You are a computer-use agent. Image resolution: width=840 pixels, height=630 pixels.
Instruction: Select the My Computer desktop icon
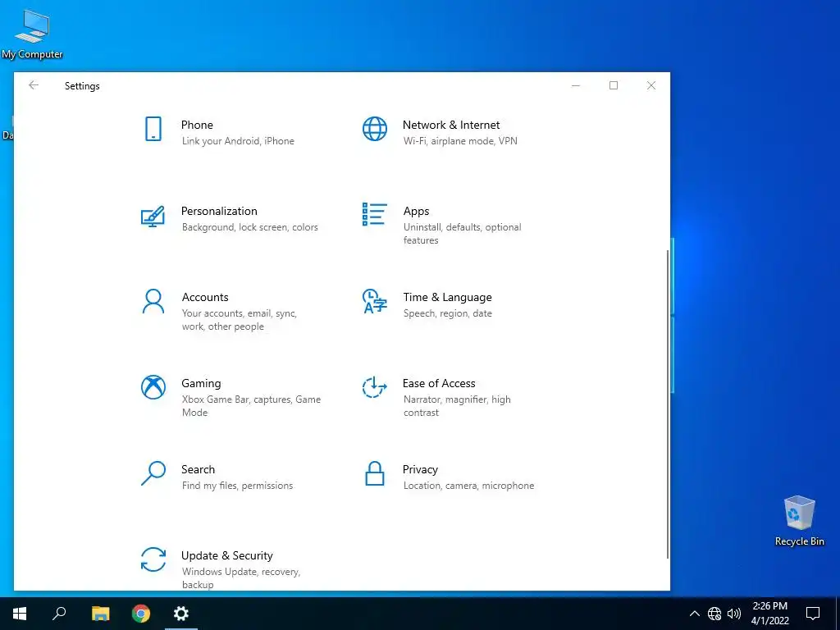tap(32, 34)
